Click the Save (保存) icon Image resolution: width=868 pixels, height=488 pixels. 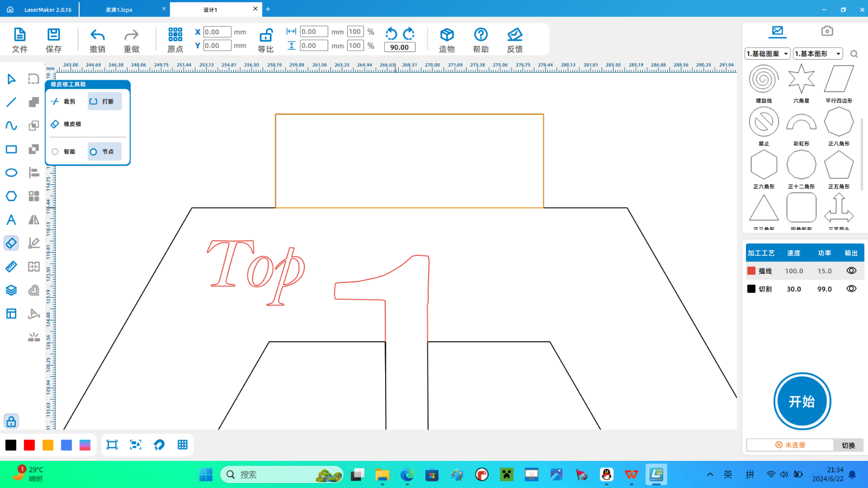tap(54, 35)
